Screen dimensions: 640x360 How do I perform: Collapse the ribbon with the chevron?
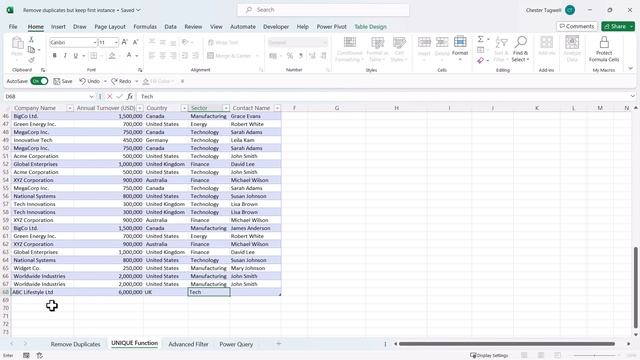(x=630, y=69)
